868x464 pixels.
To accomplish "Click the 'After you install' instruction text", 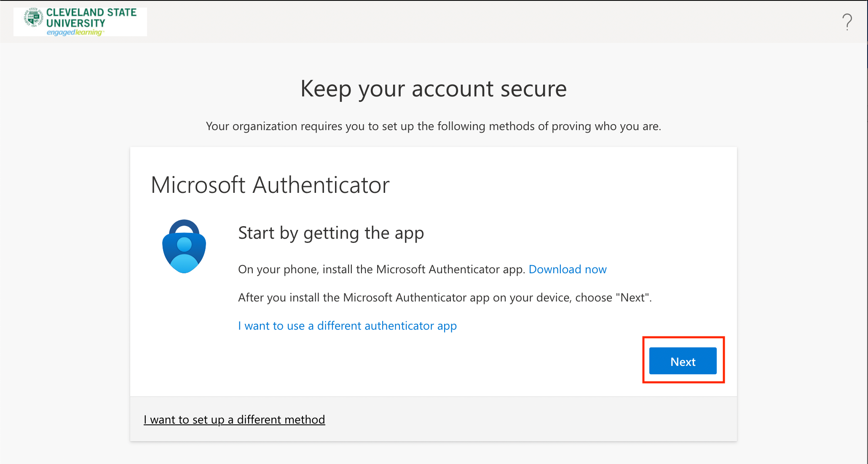I will [x=445, y=298].
